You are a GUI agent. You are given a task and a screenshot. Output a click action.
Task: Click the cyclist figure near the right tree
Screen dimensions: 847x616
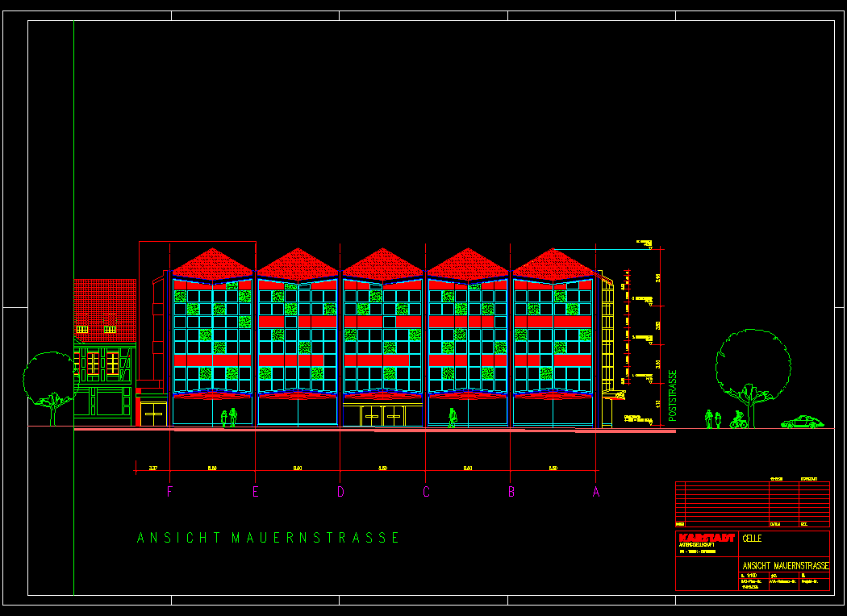737,420
